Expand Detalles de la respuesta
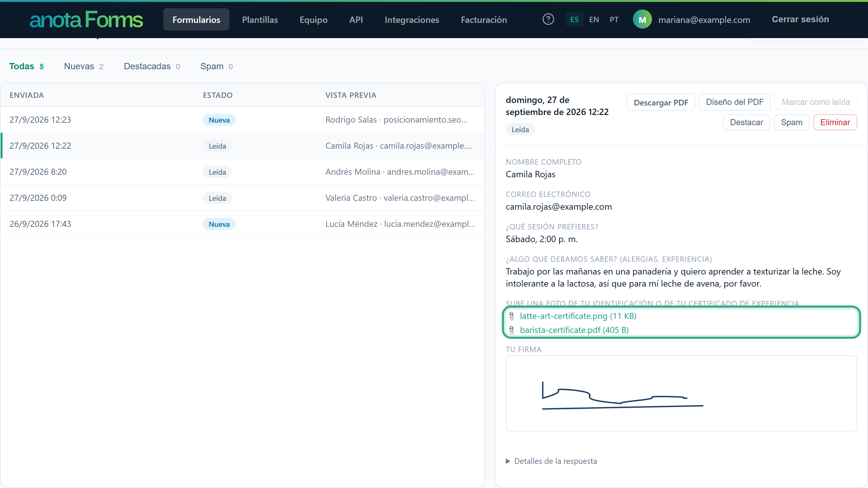Viewport: 868px width, 488px height. pos(551,461)
